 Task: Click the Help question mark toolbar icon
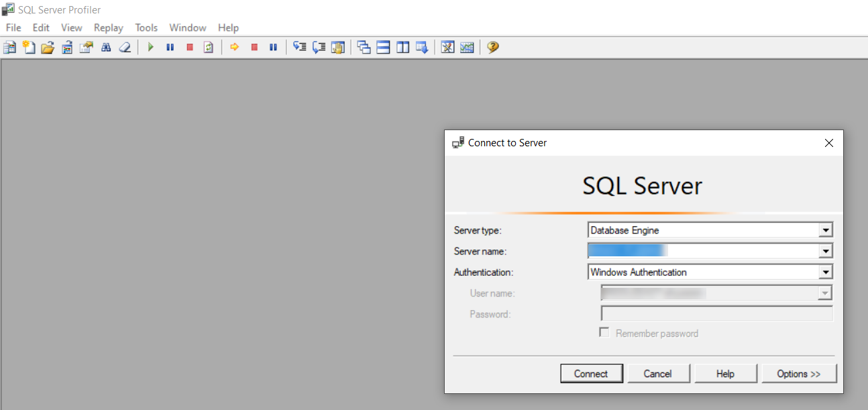click(493, 48)
